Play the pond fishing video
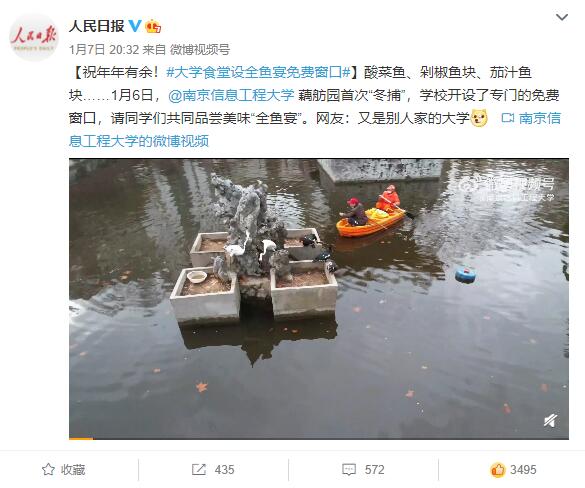This screenshot has height=488, width=585. [x=319, y=298]
